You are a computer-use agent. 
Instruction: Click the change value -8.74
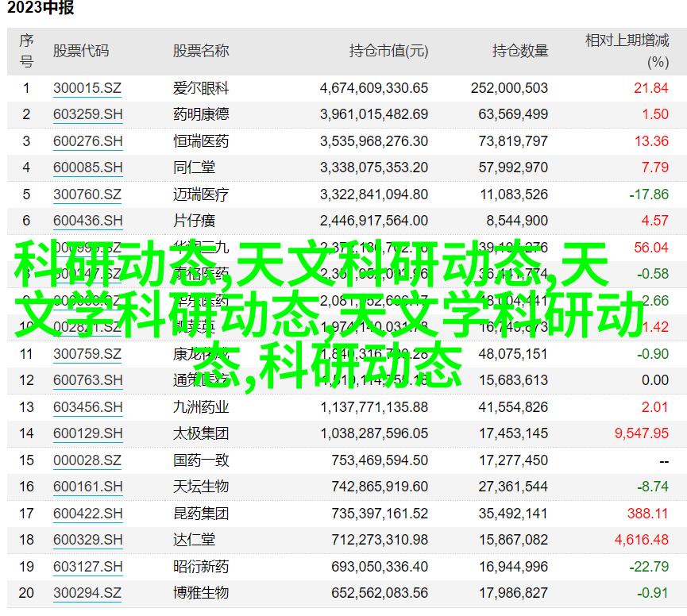click(653, 487)
